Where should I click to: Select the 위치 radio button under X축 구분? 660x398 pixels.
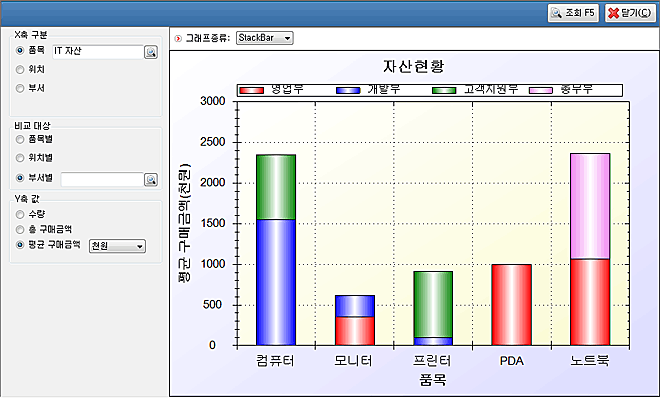point(20,69)
